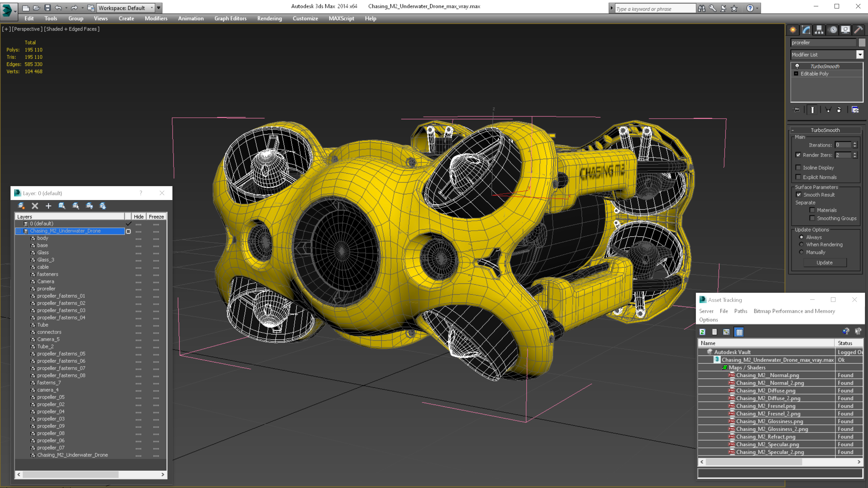Open the Display command panel tab
Viewport: 868px width, 488px height.
pyautogui.click(x=845, y=30)
